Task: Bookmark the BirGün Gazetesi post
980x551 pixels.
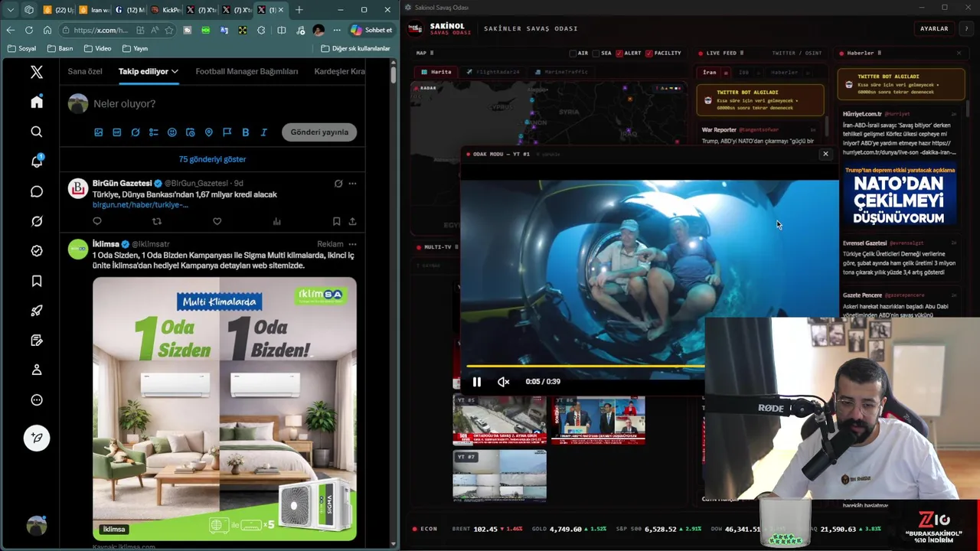Action: [x=336, y=221]
